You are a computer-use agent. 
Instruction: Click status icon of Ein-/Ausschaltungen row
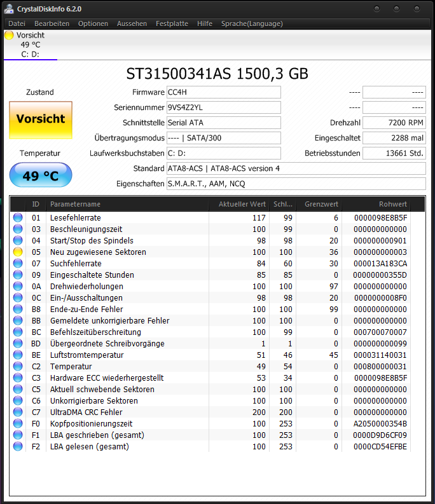18,297
